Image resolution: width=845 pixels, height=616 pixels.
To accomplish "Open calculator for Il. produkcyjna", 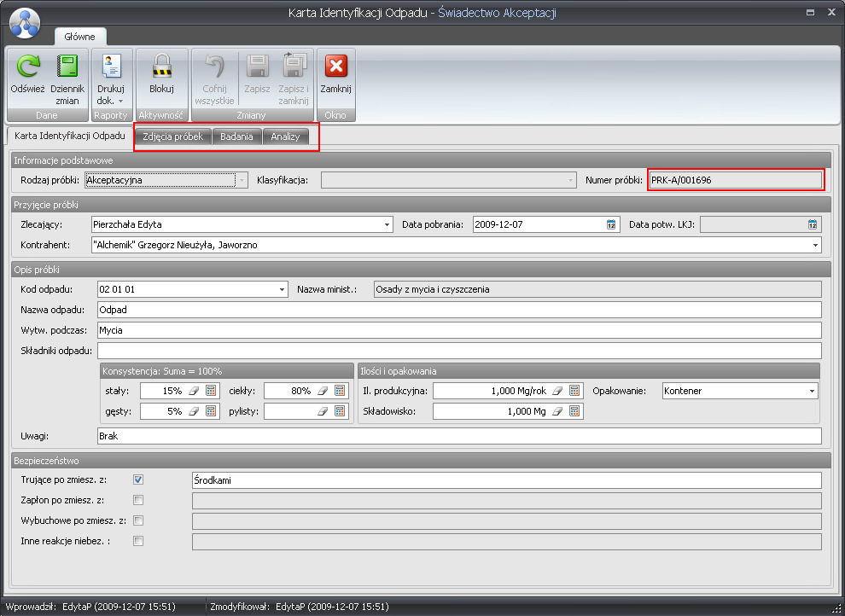I will click(574, 391).
